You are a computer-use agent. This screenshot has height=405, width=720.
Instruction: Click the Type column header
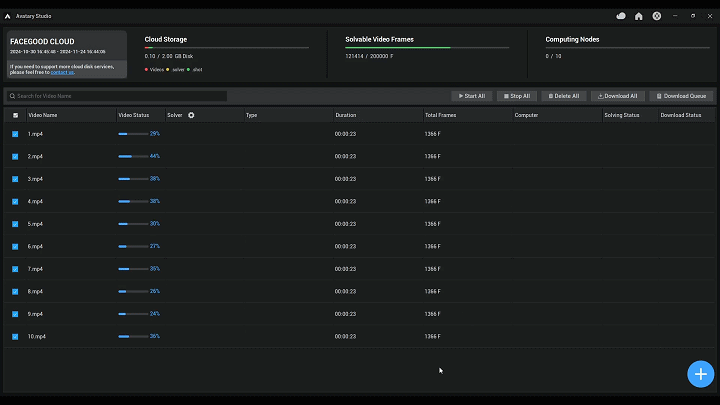coord(251,115)
